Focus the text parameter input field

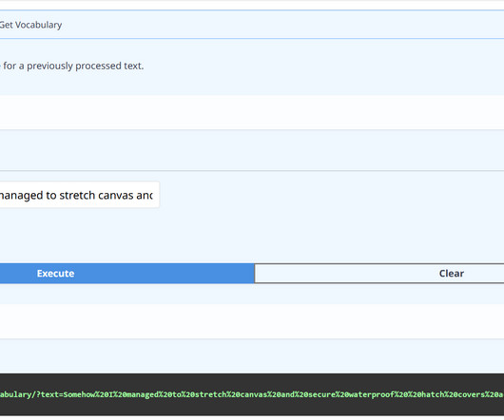(79, 195)
